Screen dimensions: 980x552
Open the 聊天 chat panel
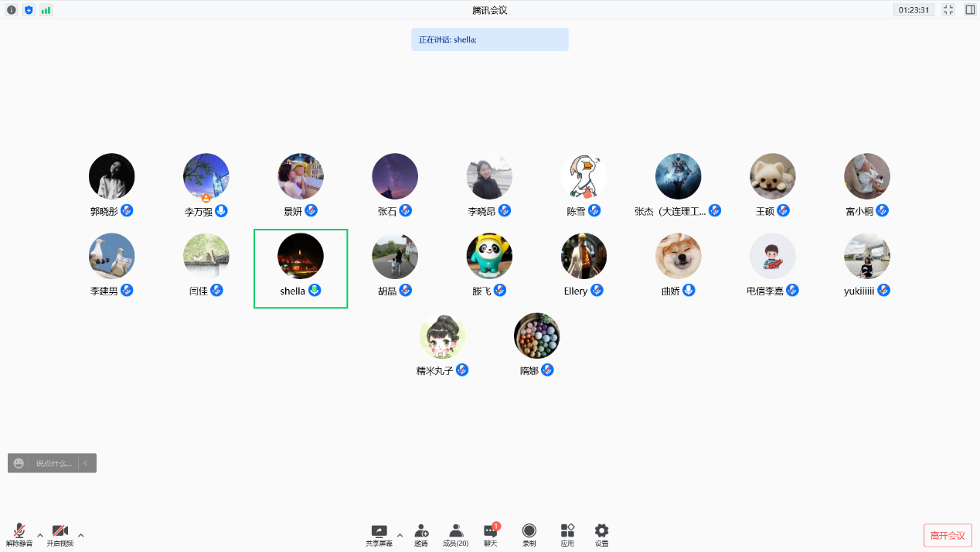[x=491, y=534]
